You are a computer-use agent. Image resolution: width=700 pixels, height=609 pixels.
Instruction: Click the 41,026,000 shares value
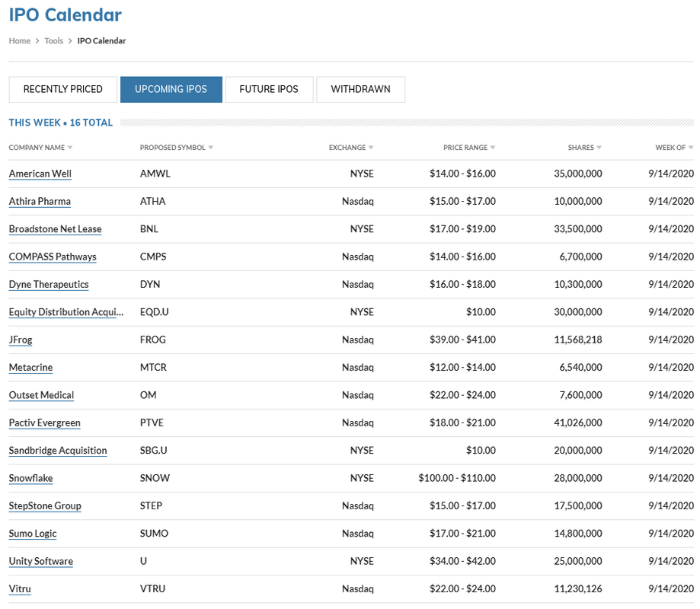pos(578,423)
